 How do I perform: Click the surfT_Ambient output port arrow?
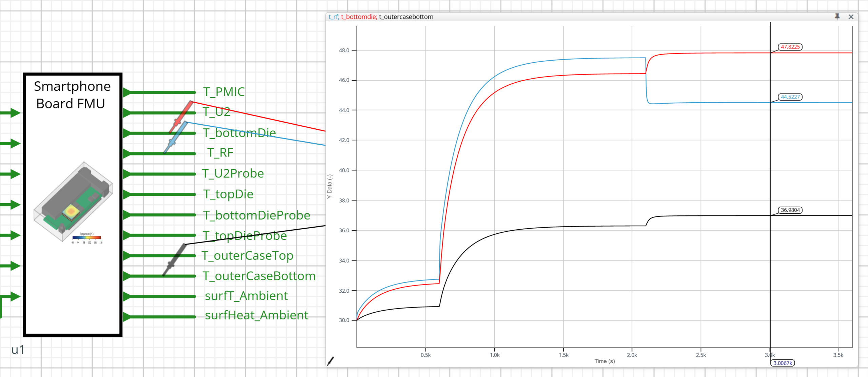(x=127, y=297)
